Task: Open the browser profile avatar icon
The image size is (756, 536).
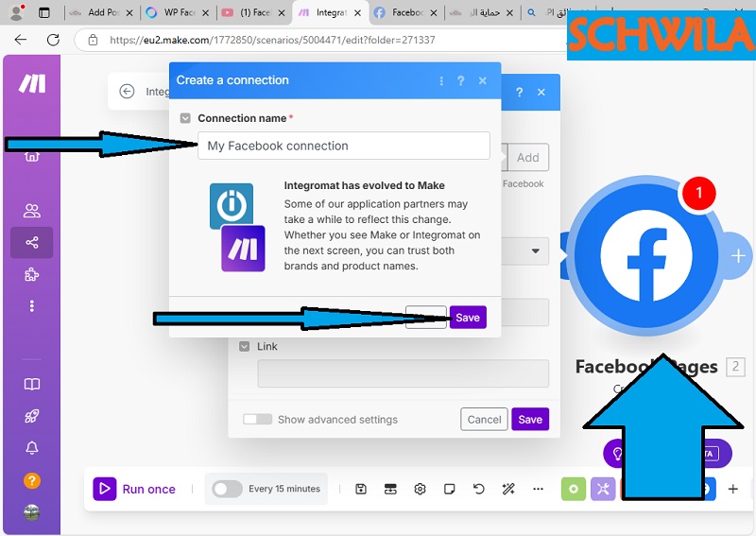Action: (17, 12)
